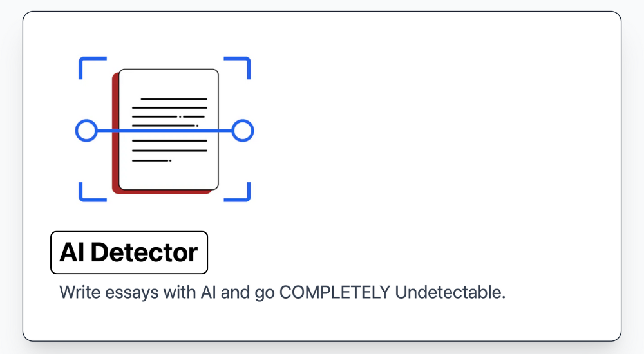Click the word Undetectable in the description
This screenshot has height=354, width=644.
[450, 292]
